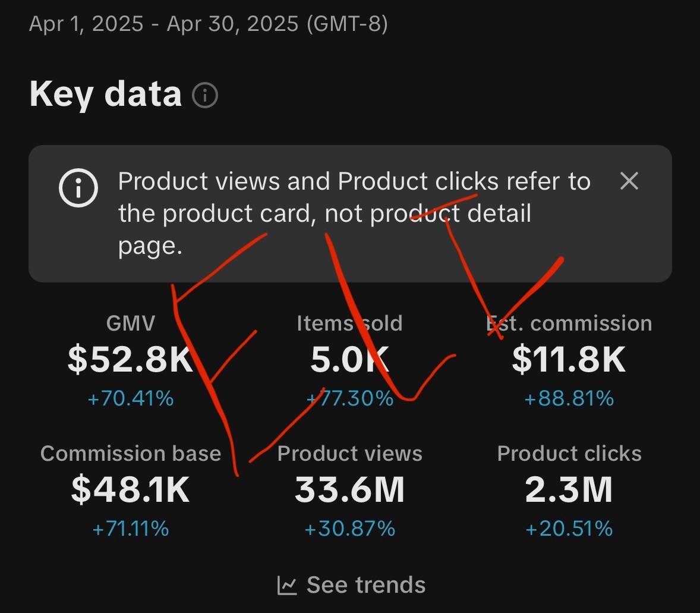
Task: Select the GMV $52.8K metric
Action: pos(130,360)
